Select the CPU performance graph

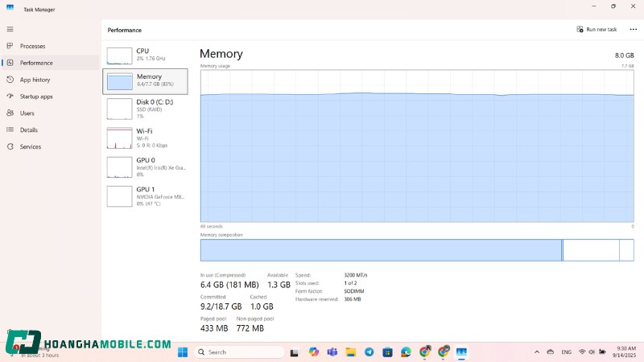point(145,55)
